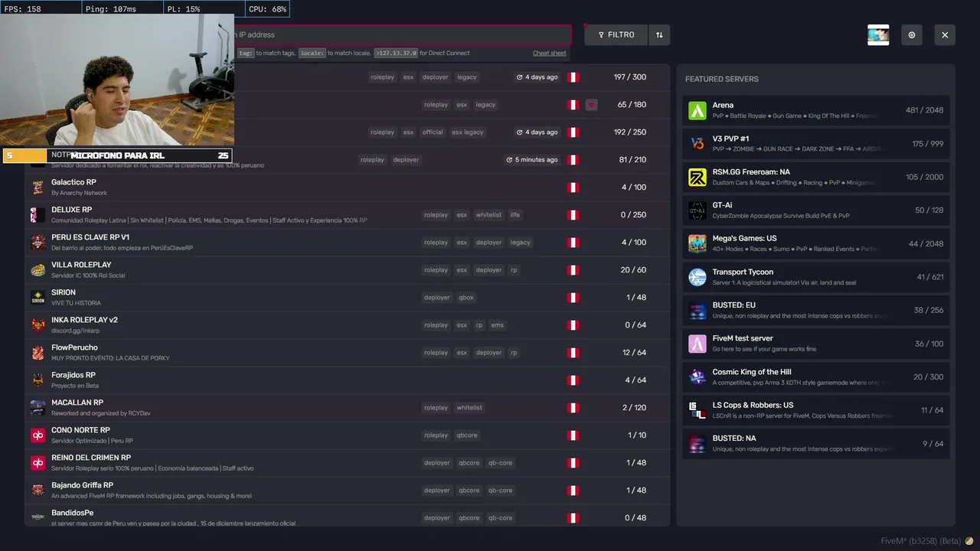980x551 pixels.
Task: Click the FlowPerucho server icon
Action: (38, 353)
